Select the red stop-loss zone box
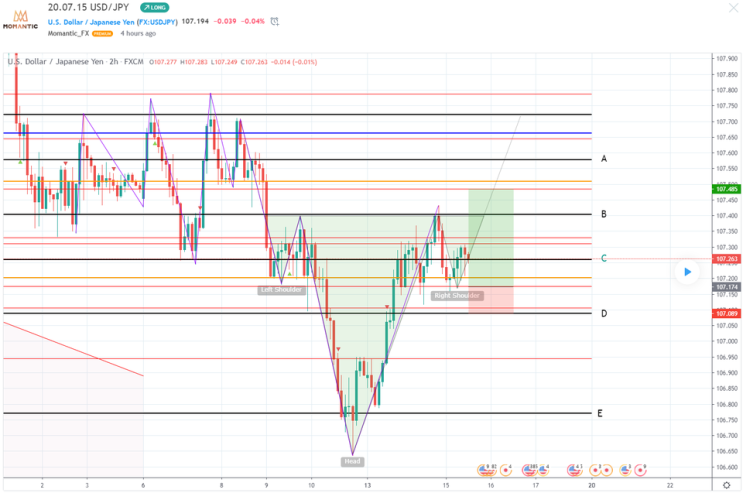 pyautogui.click(x=491, y=300)
